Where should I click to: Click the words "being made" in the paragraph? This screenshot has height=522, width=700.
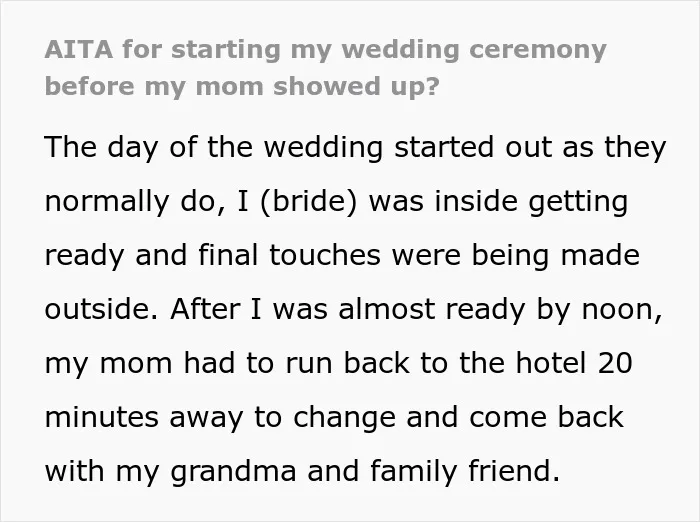pos(556,256)
